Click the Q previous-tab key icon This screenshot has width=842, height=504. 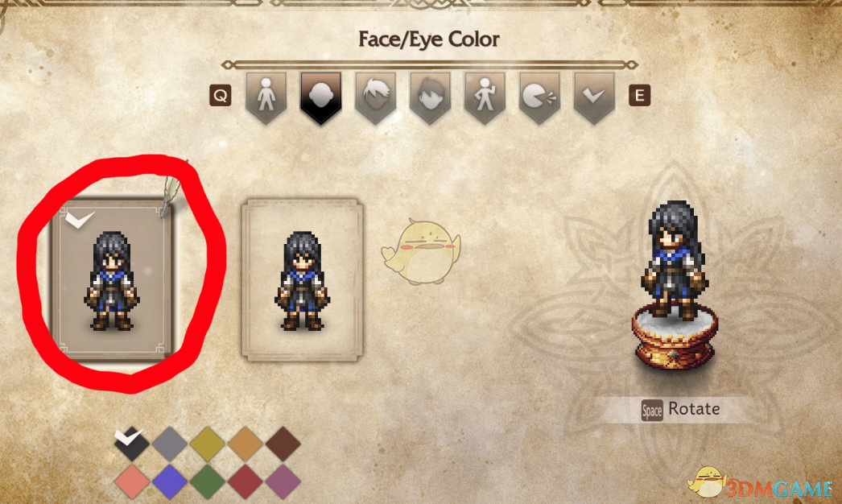[221, 96]
